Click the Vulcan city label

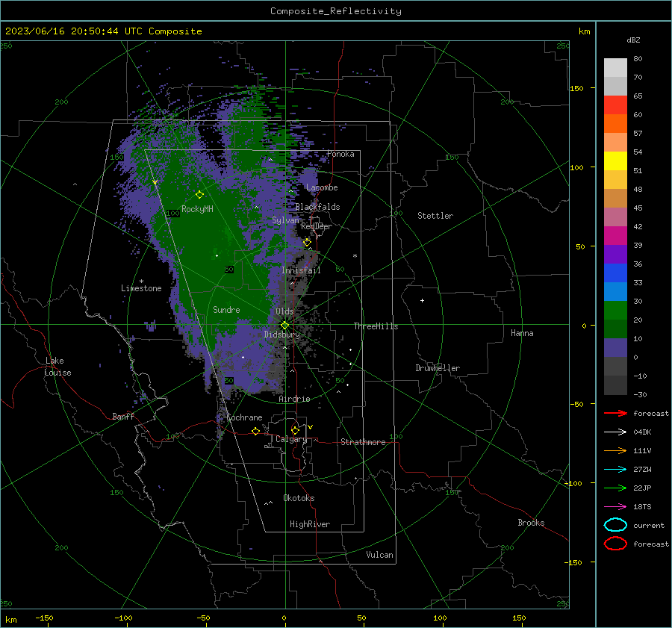(380, 555)
